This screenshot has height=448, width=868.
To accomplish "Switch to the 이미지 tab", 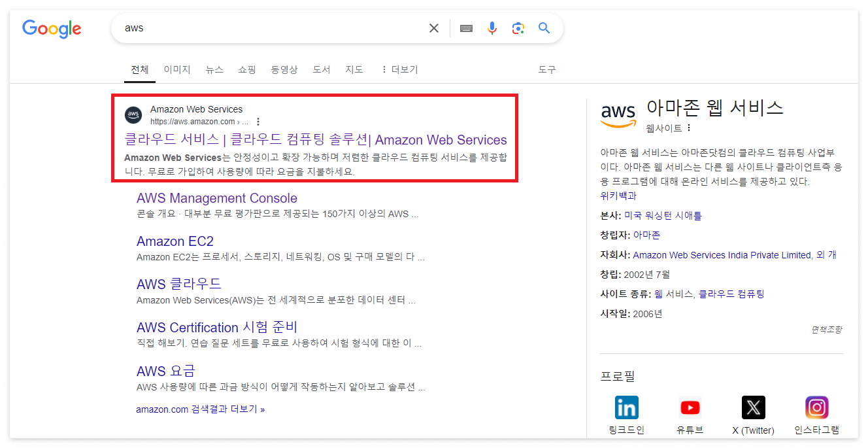I will tap(177, 69).
